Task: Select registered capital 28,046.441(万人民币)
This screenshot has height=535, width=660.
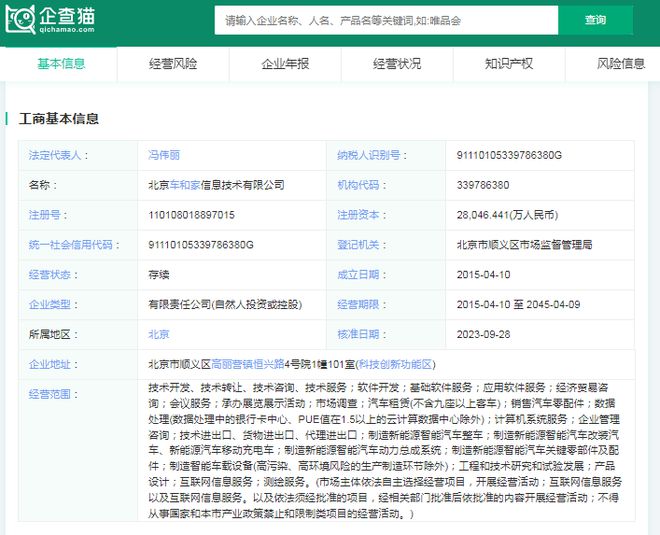Action: pyautogui.click(x=507, y=215)
